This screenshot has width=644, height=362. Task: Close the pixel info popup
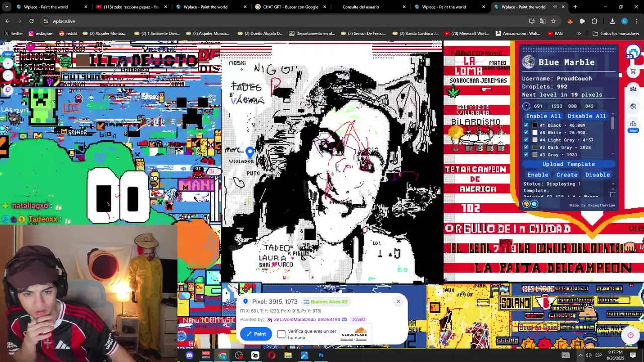398,302
